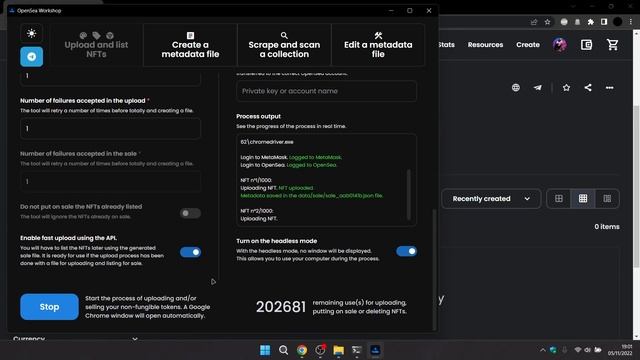Stop the upload process
This screenshot has height=360, width=640.
tap(49, 307)
